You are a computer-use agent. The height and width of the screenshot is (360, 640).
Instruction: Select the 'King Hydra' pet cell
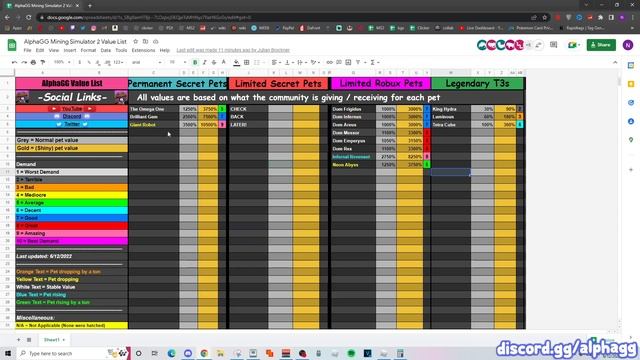[x=451, y=109]
